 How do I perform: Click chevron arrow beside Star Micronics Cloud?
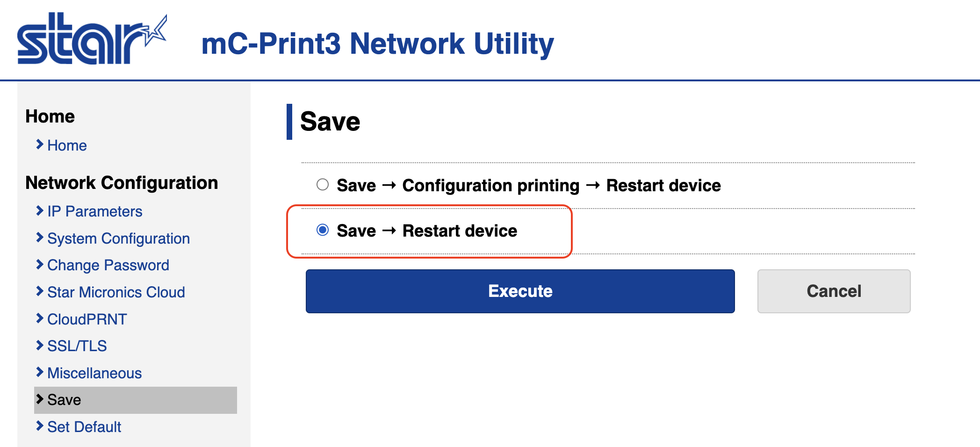40,292
